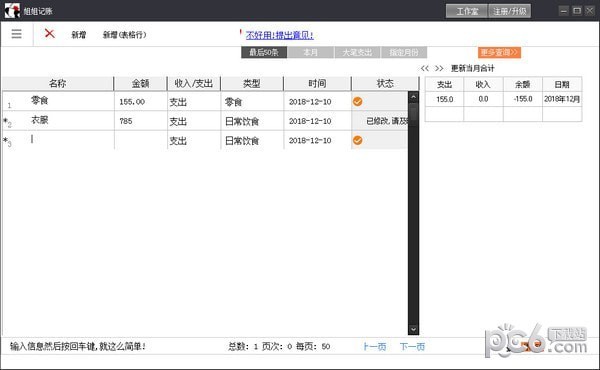The width and height of the screenshot is (600, 370).
Task: Open the hamburger menu icon
Action: 16,34
